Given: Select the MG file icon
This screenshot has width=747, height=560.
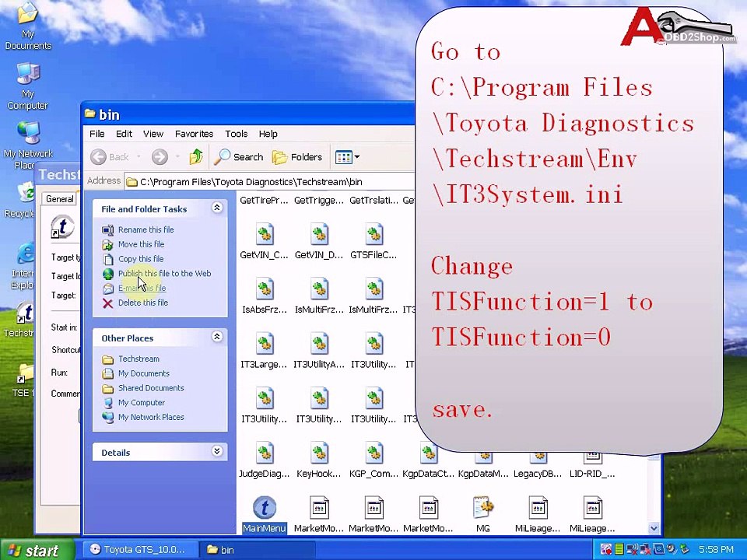Looking at the screenshot, I should 483,508.
